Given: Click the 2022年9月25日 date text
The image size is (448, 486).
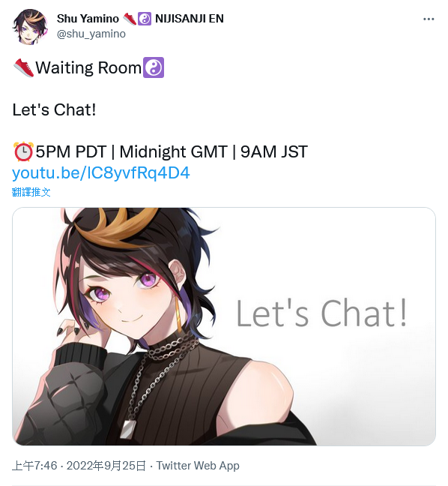Looking at the screenshot, I should 106,466.
